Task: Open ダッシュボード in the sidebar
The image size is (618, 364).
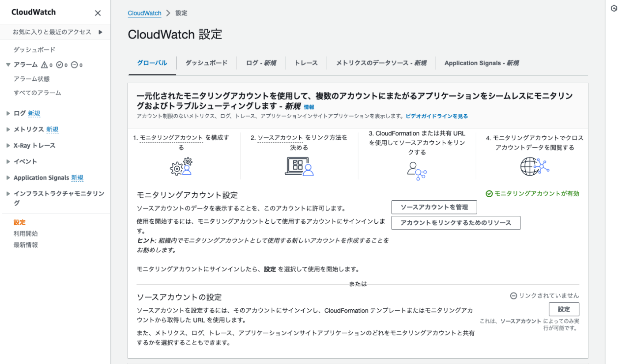Action: pos(34,50)
